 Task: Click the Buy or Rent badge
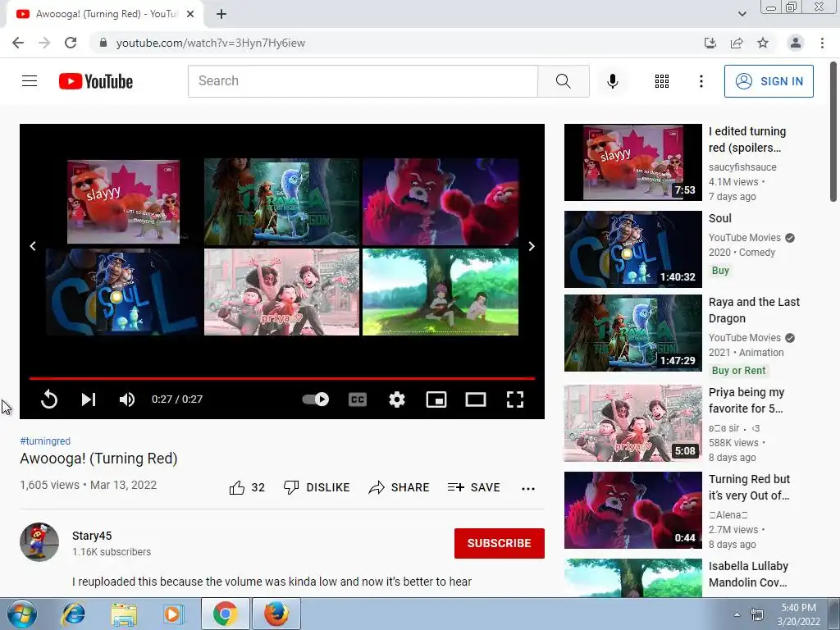(x=738, y=371)
